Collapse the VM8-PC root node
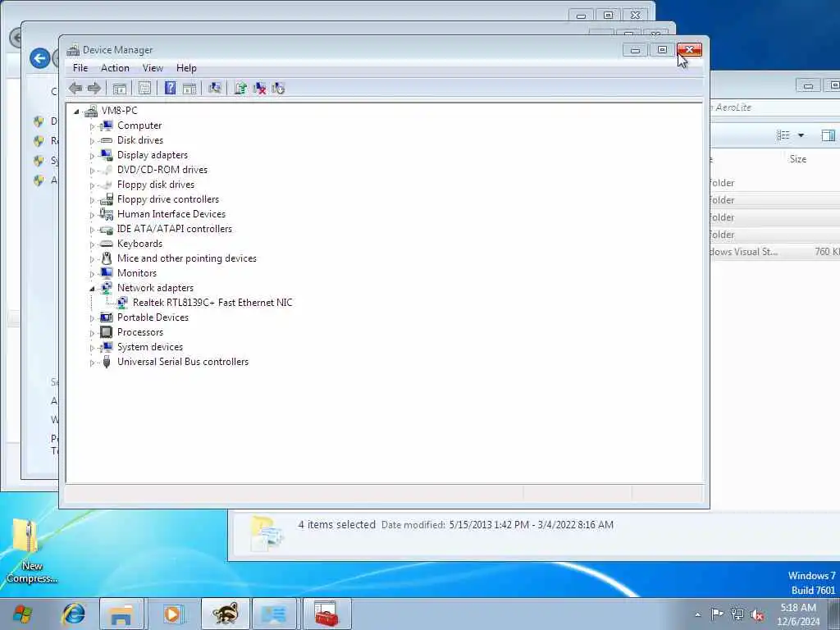Image resolution: width=840 pixels, height=630 pixels. 76,112
